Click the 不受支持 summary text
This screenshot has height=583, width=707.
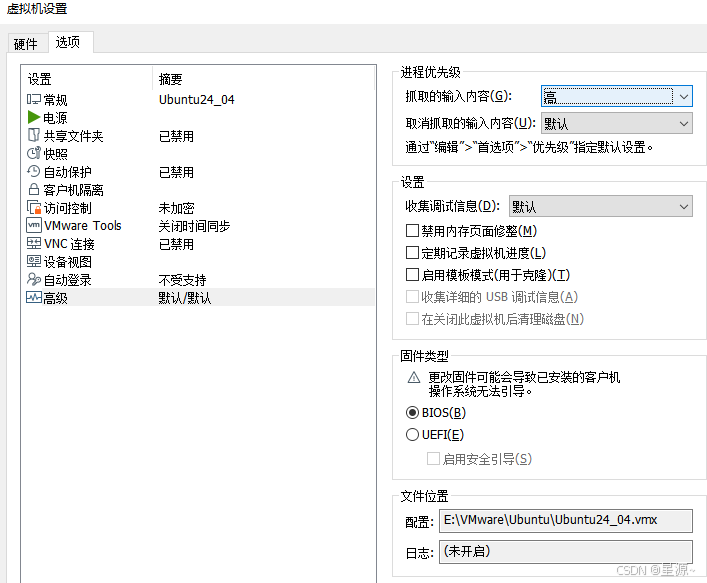click(x=182, y=280)
